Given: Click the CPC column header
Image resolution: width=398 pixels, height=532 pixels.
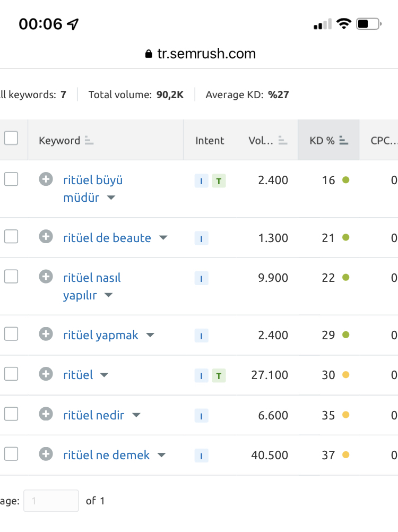Looking at the screenshot, I should [x=384, y=141].
